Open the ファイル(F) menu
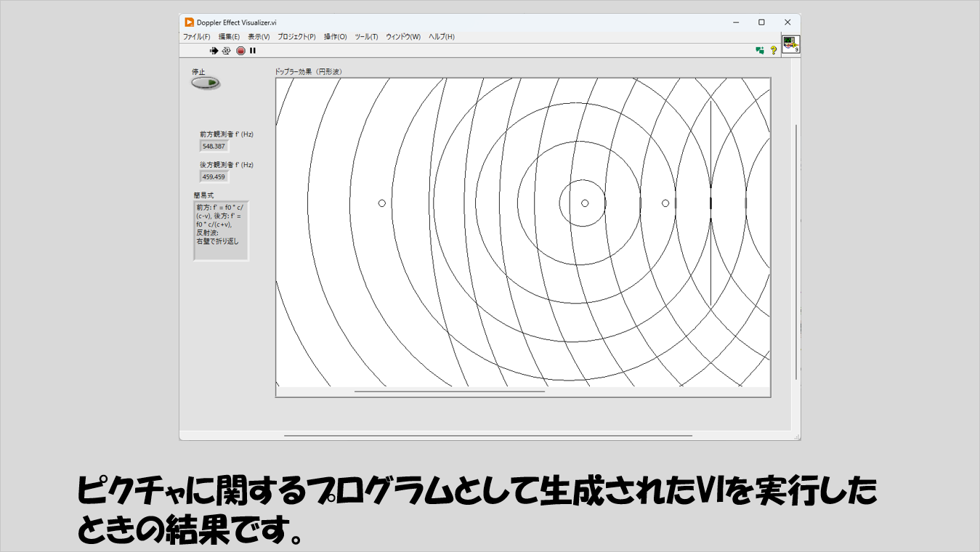The image size is (980, 552). pyautogui.click(x=196, y=37)
